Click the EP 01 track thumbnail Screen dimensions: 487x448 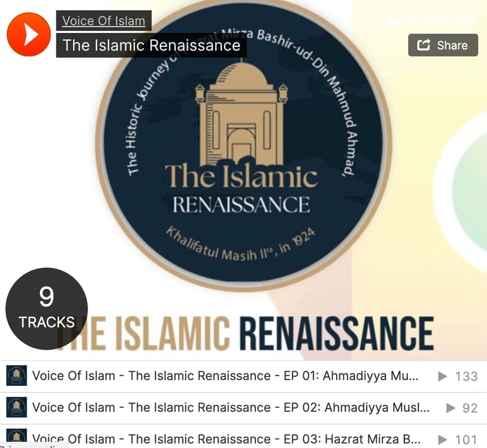16,375
